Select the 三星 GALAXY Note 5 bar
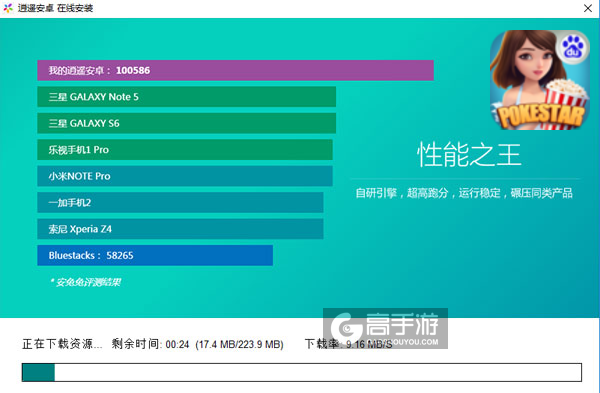Image resolution: width=600 pixels, height=393 pixels. [x=186, y=97]
